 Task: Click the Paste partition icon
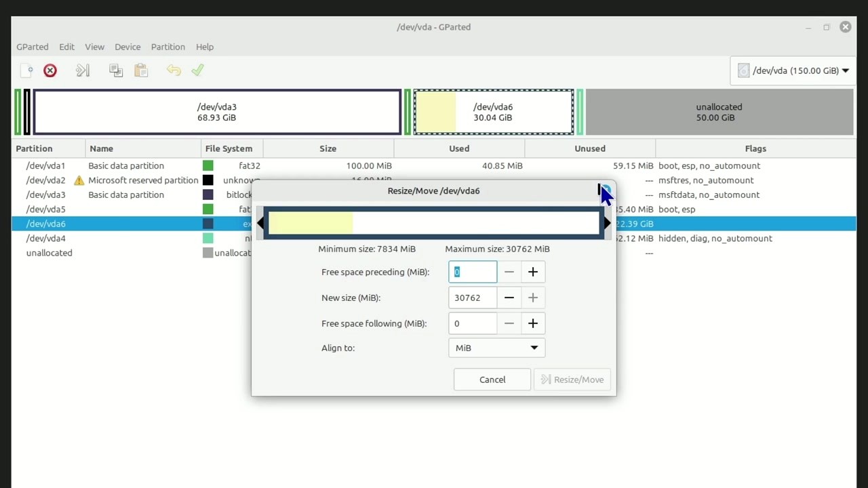pyautogui.click(x=141, y=70)
